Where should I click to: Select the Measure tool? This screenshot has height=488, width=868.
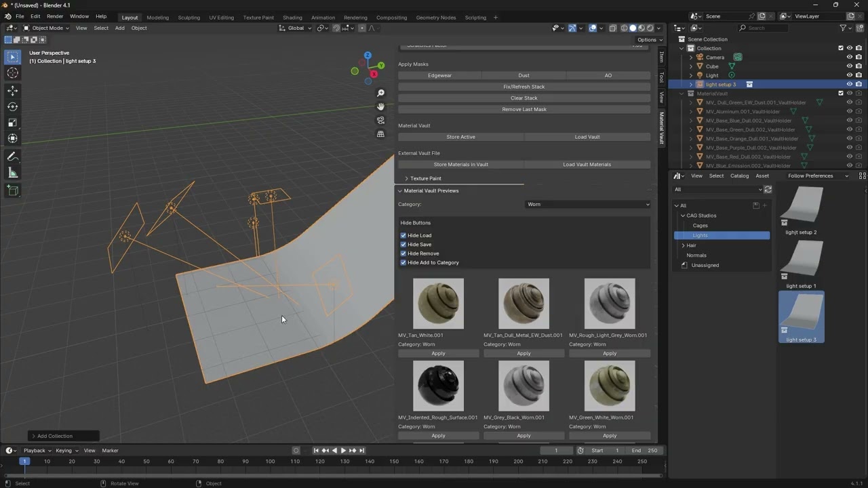tap(12, 173)
